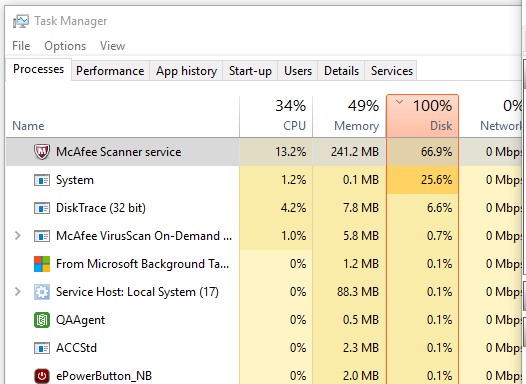Viewport: 526px width, 384px height.
Task: Select the Processes tab
Action: coord(39,69)
